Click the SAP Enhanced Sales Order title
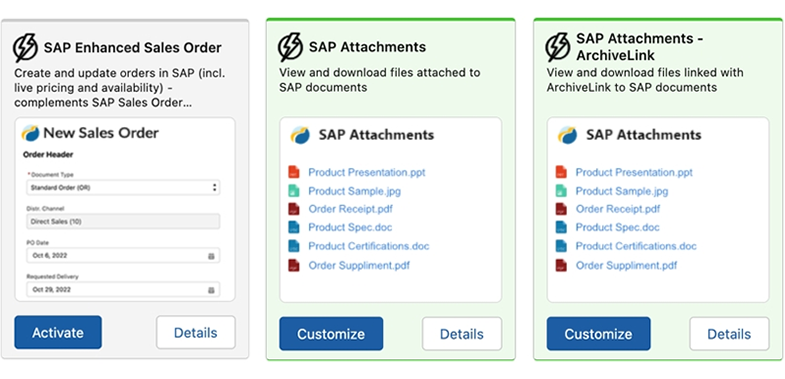The image size is (785, 379). pos(133,48)
